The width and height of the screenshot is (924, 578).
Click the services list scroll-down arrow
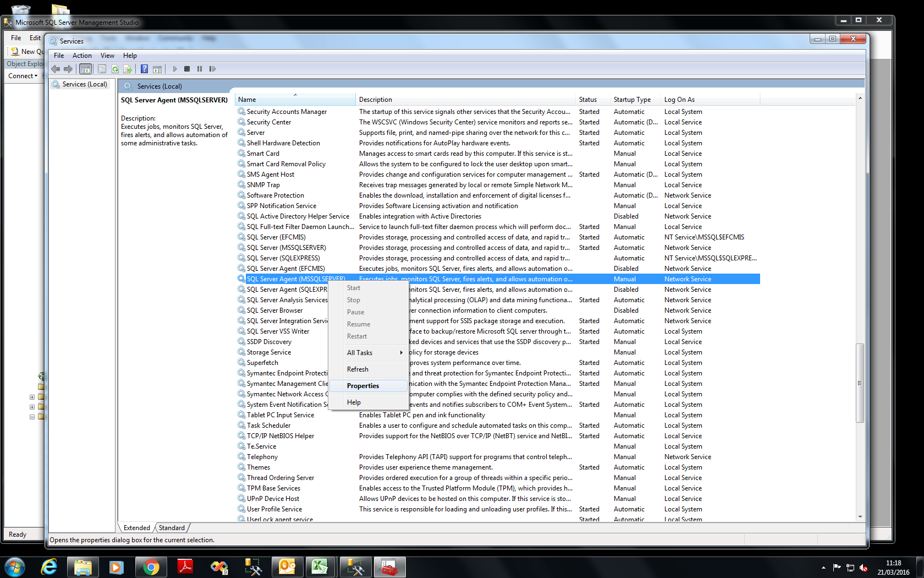tap(860, 517)
